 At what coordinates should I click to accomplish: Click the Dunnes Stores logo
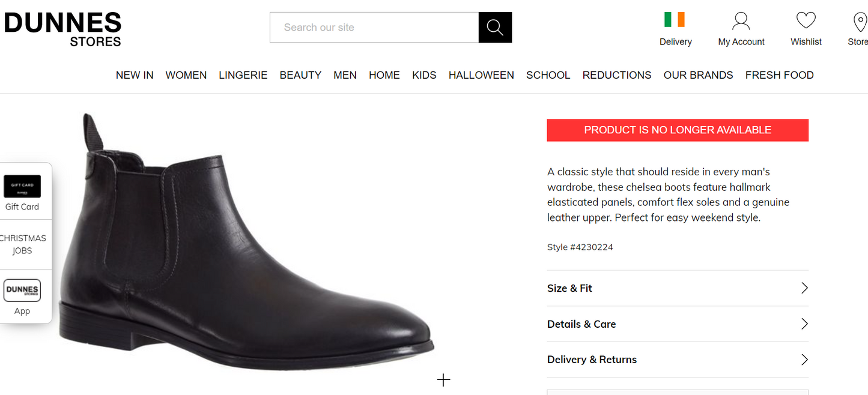pos(62,27)
